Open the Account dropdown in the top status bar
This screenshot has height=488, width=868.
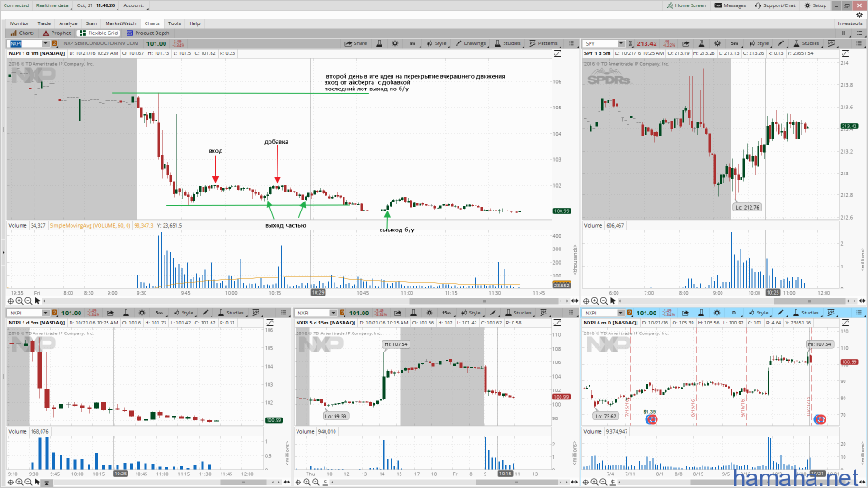134,5
